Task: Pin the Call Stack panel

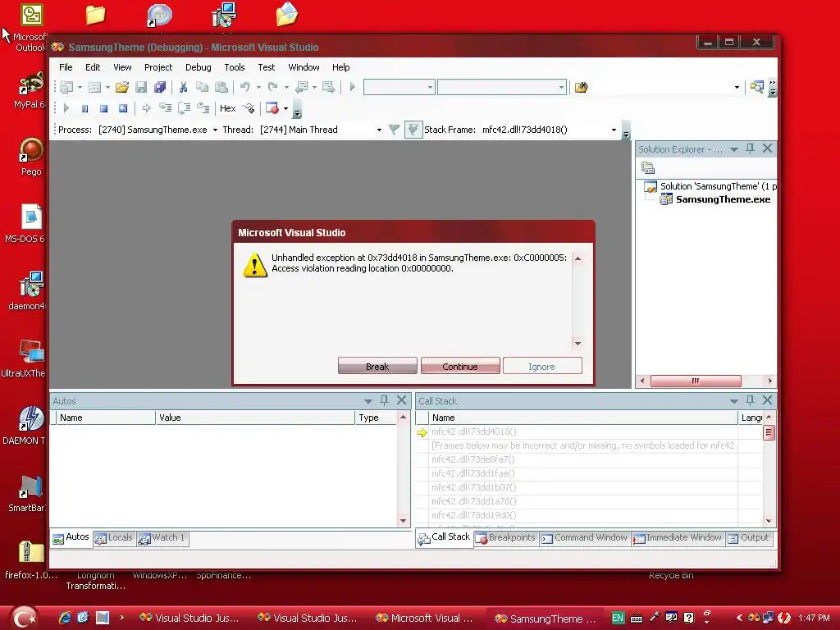Action: tap(750, 400)
